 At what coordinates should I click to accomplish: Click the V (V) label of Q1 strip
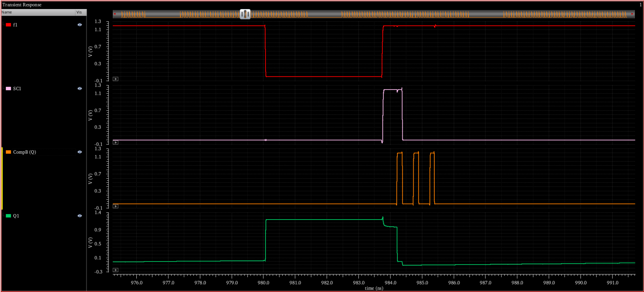[x=90, y=242]
